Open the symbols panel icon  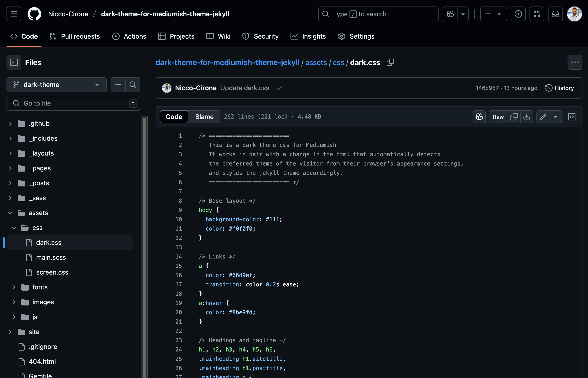572,117
